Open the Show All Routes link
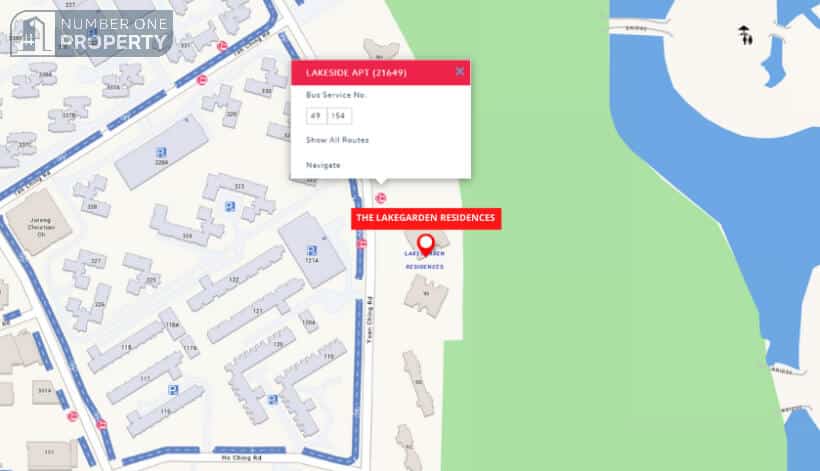 pos(337,140)
